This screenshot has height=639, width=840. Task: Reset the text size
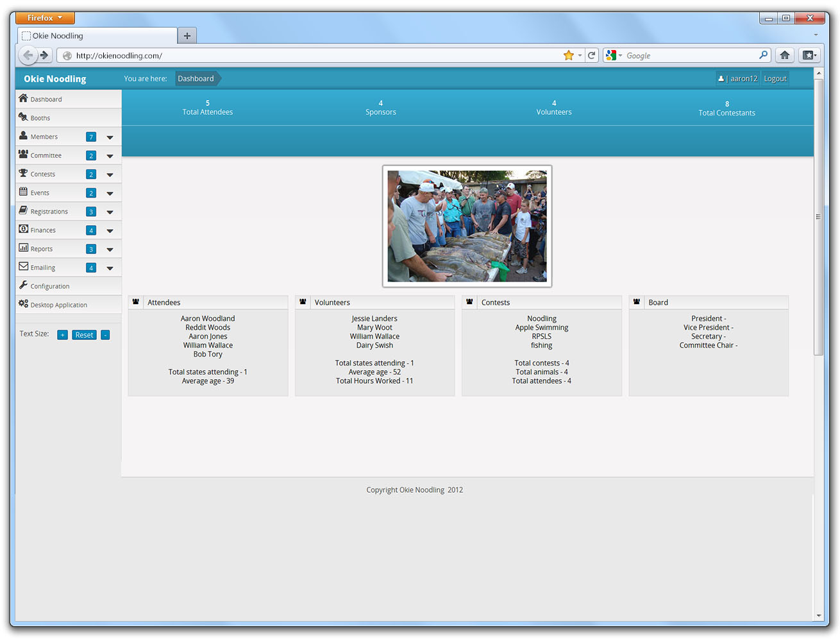pyautogui.click(x=84, y=335)
